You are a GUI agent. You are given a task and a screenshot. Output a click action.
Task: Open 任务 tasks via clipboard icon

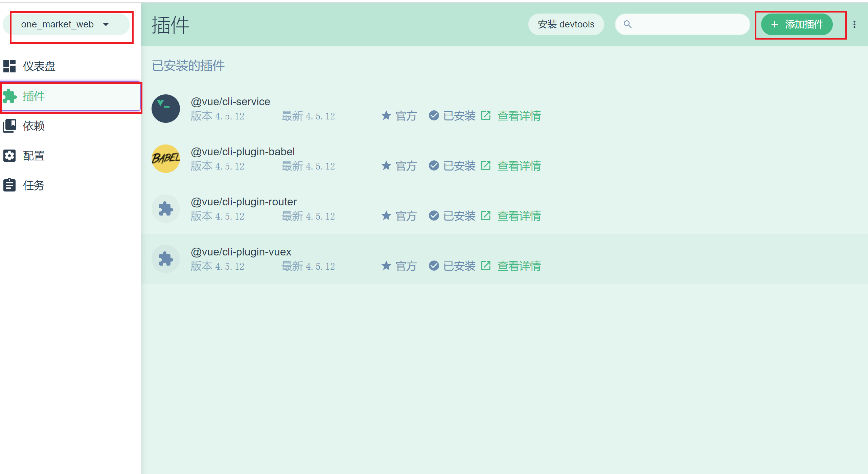9,185
